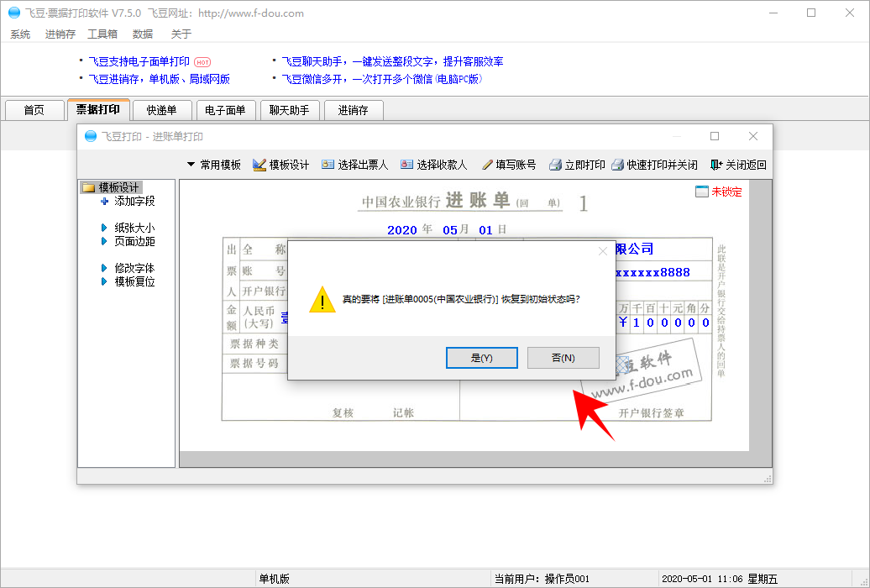
Task: Click the 模板设计 pencil-ruler toolbar icon
Action: 259,165
